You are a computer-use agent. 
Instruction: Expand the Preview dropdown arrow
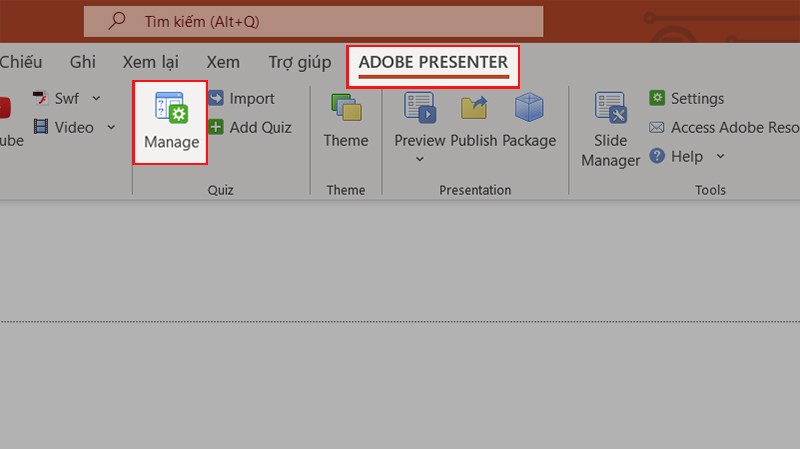pyautogui.click(x=419, y=159)
